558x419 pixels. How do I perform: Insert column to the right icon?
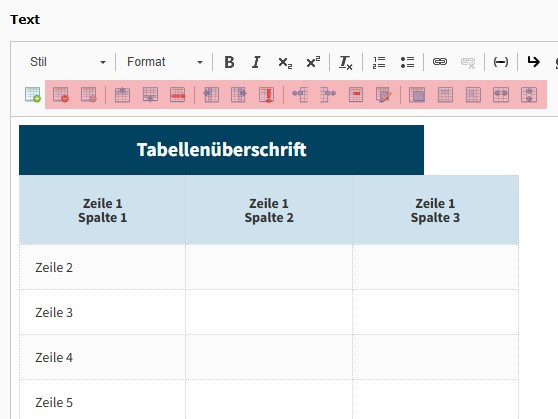tap(238, 95)
